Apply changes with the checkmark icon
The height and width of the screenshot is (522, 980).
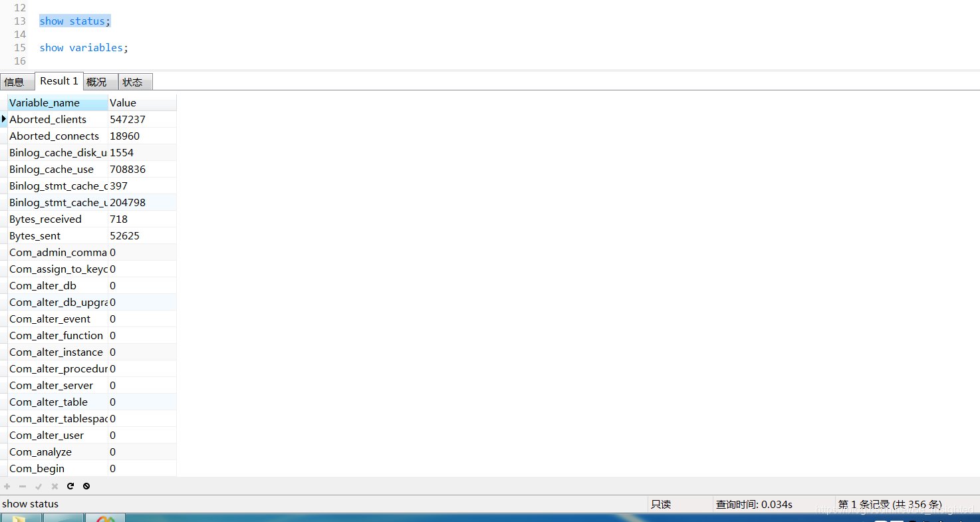tap(39, 486)
